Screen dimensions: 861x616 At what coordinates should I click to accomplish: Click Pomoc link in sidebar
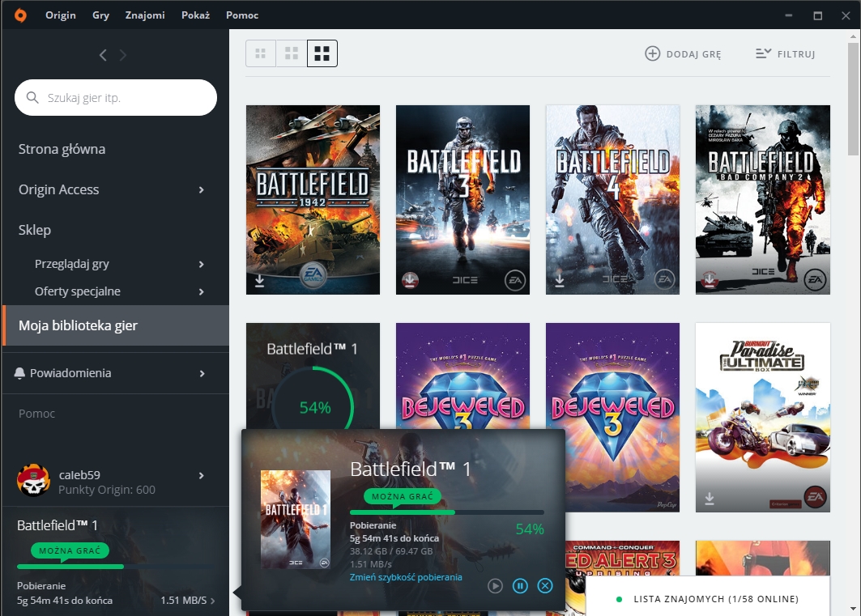[x=36, y=414]
